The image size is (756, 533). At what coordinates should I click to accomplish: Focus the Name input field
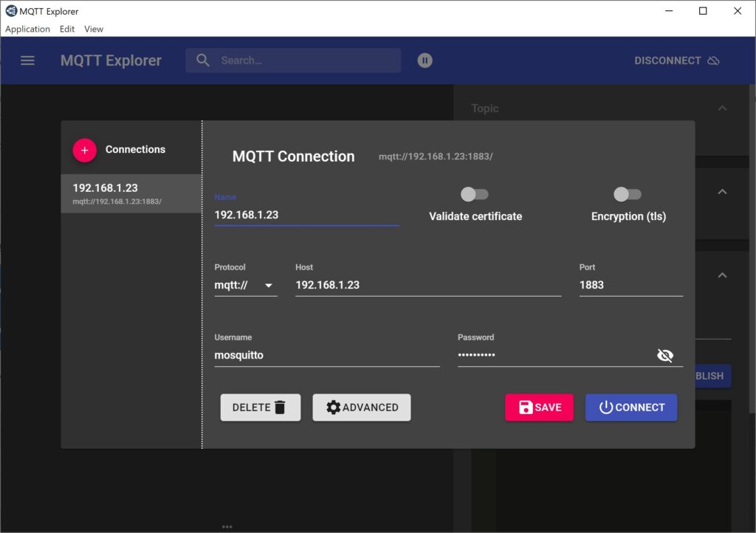click(306, 215)
